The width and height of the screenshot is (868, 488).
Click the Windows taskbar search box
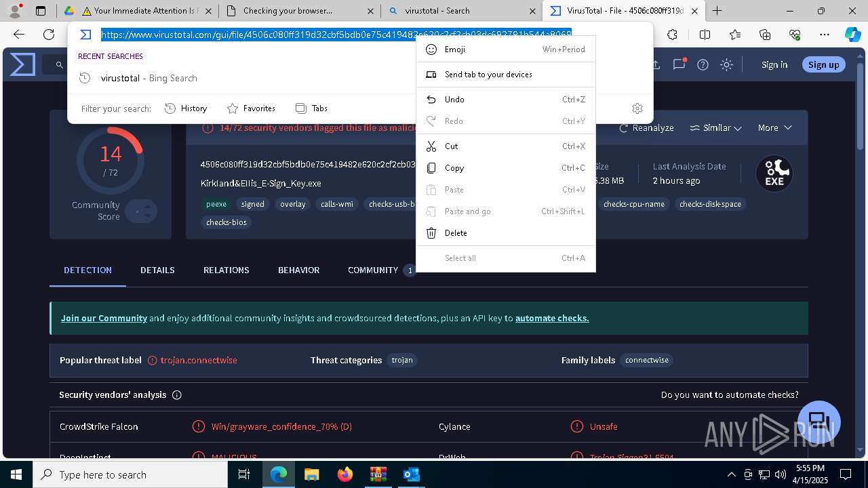coord(130,474)
